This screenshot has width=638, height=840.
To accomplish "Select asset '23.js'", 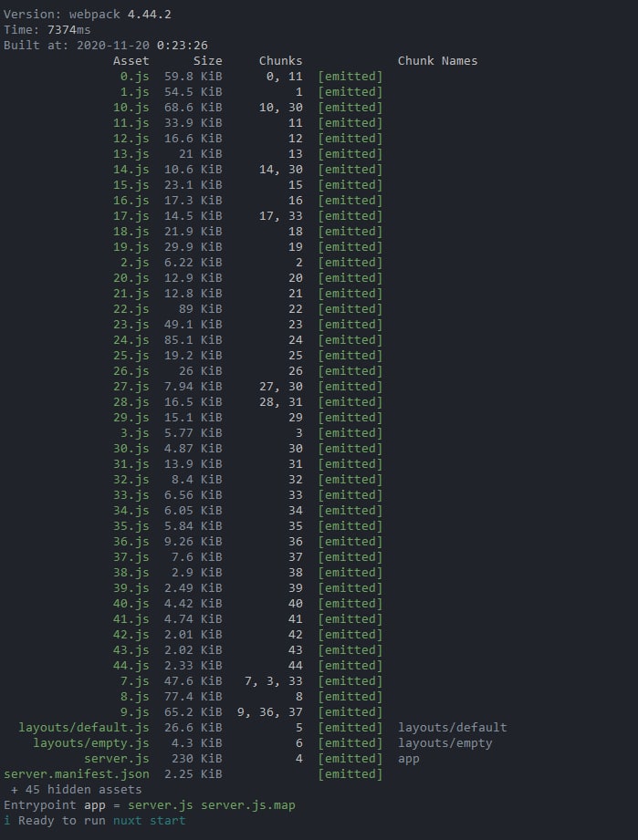I will (x=131, y=325).
